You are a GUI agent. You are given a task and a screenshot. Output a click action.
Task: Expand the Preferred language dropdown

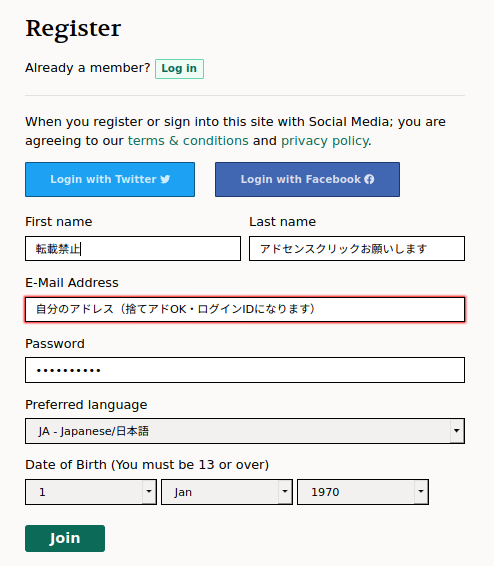[245, 431]
